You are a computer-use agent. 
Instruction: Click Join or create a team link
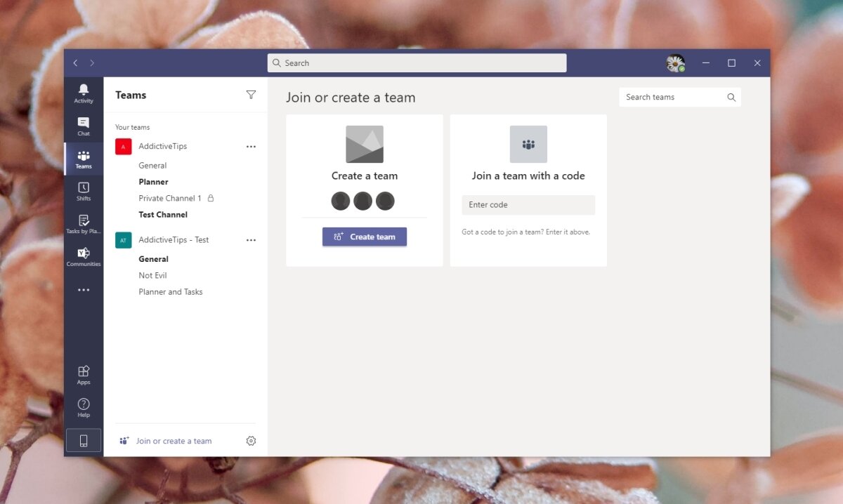click(x=174, y=441)
